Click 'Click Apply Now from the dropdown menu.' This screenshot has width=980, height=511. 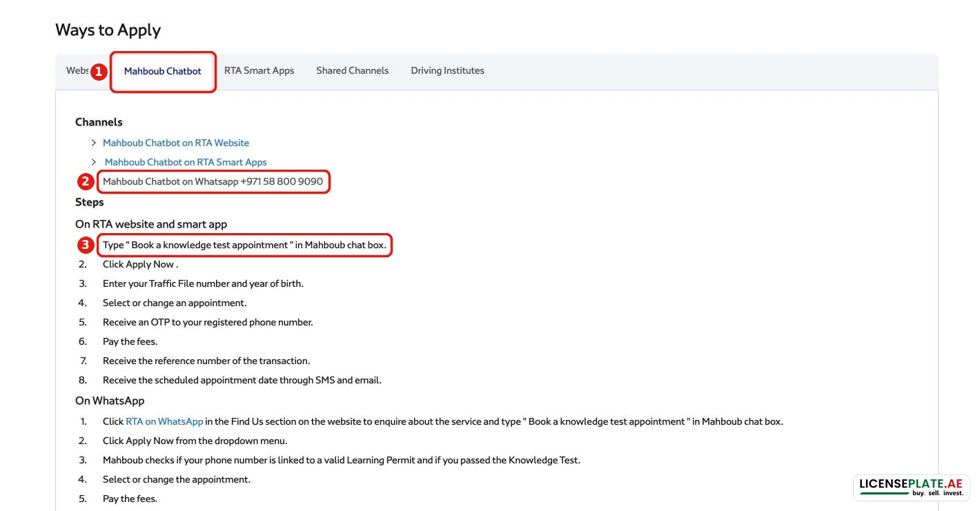[195, 441]
